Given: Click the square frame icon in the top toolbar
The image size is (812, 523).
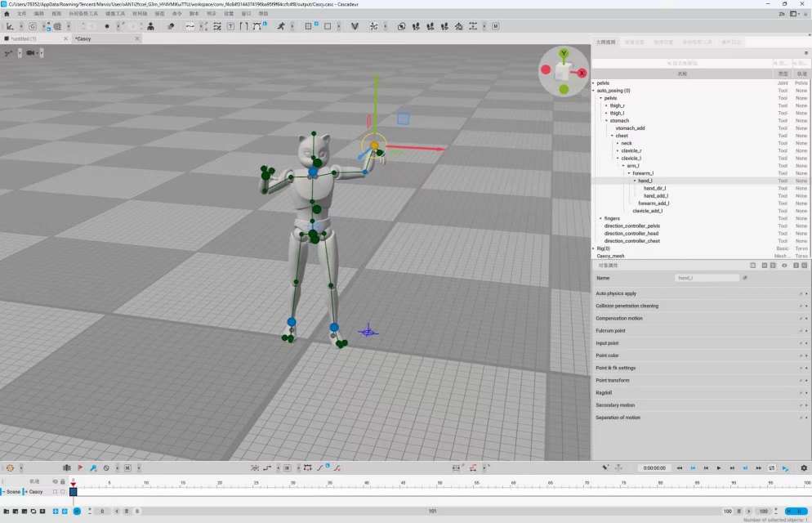Looking at the screenshot, I should point(328,26).
